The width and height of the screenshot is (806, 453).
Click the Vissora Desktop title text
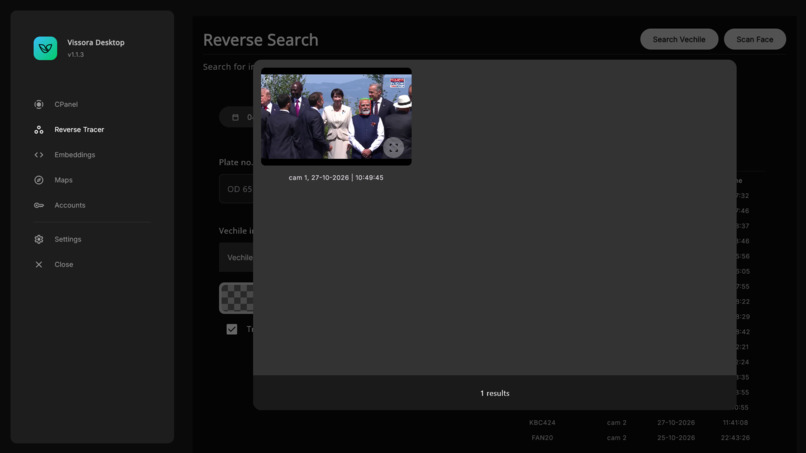[96, 43]
